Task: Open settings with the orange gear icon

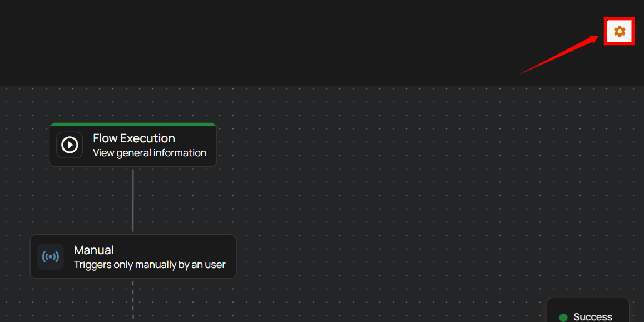Action: [619, 32]
